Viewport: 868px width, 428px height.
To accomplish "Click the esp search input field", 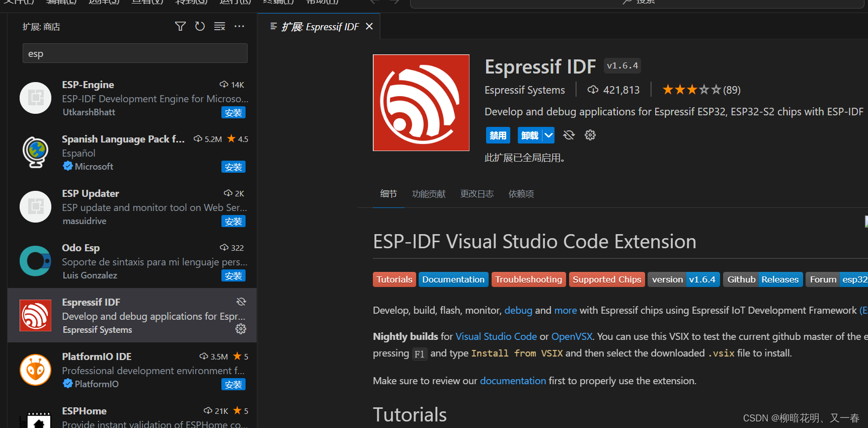I will coord(135,53).
